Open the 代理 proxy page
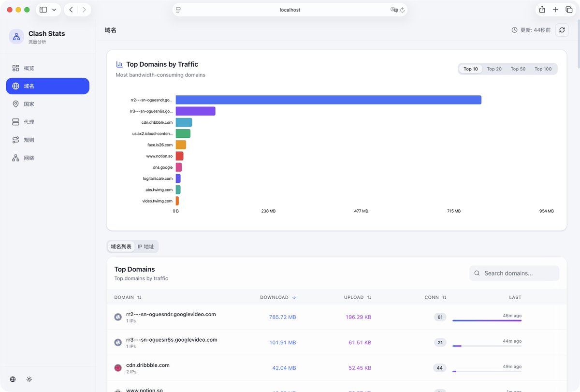This screenshot has height=392, width=580. 47,122
